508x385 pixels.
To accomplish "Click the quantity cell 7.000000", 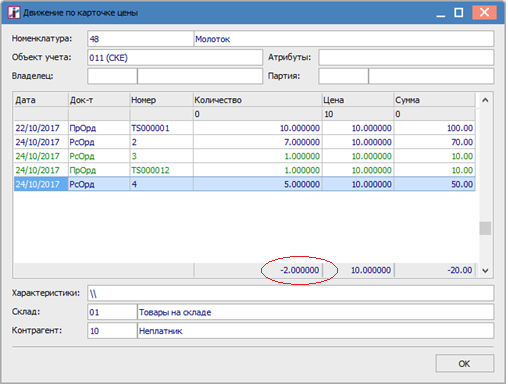I will click(258, 142).
